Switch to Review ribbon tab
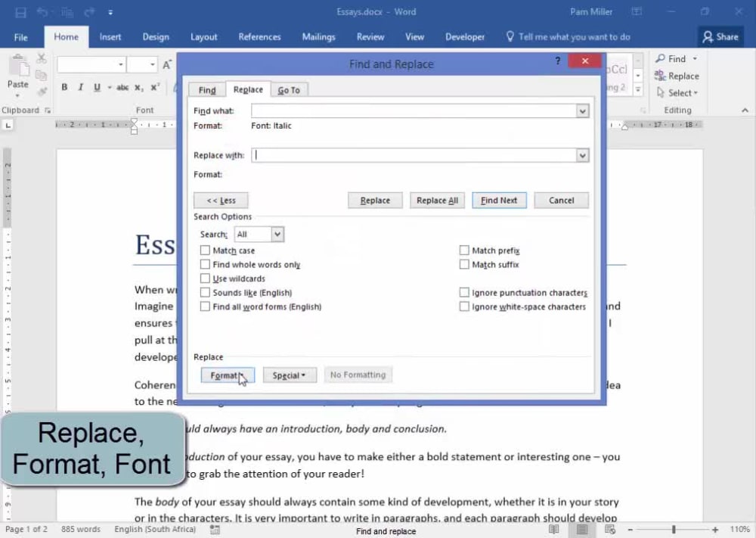This screenshot has height=538, width=756. point(370,37)
